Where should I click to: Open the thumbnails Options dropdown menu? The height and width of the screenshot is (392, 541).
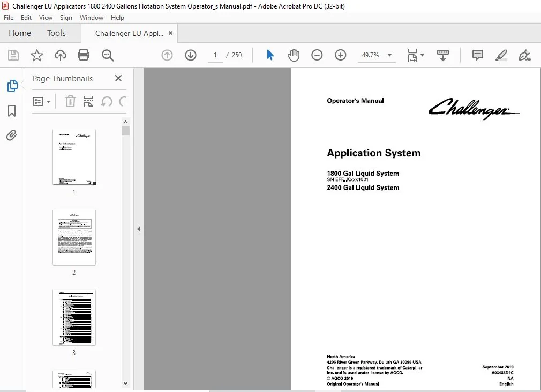(x=41, y=101)
